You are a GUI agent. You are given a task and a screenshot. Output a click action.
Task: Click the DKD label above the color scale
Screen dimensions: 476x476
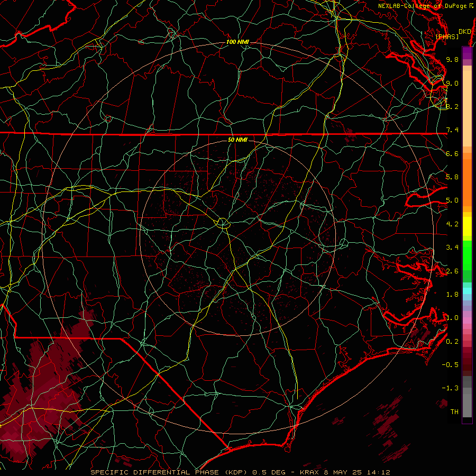click(465, 32)
